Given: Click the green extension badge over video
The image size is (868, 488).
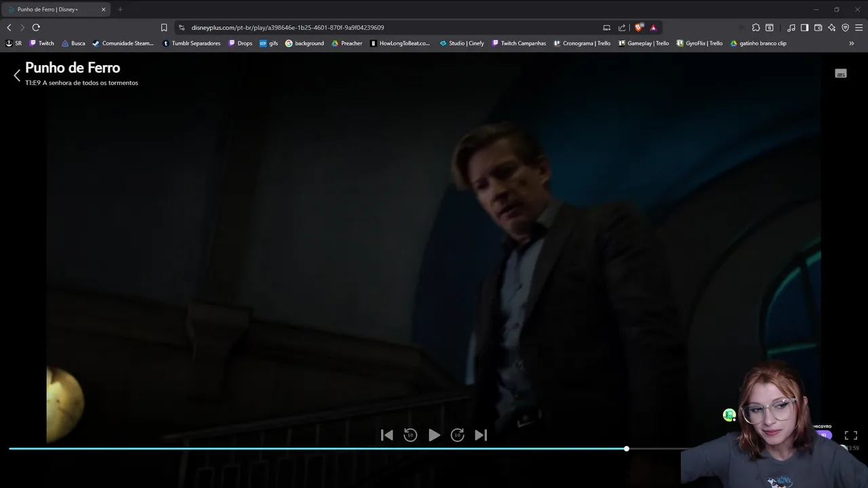Looking at the screenshot, I should point(729,415).
